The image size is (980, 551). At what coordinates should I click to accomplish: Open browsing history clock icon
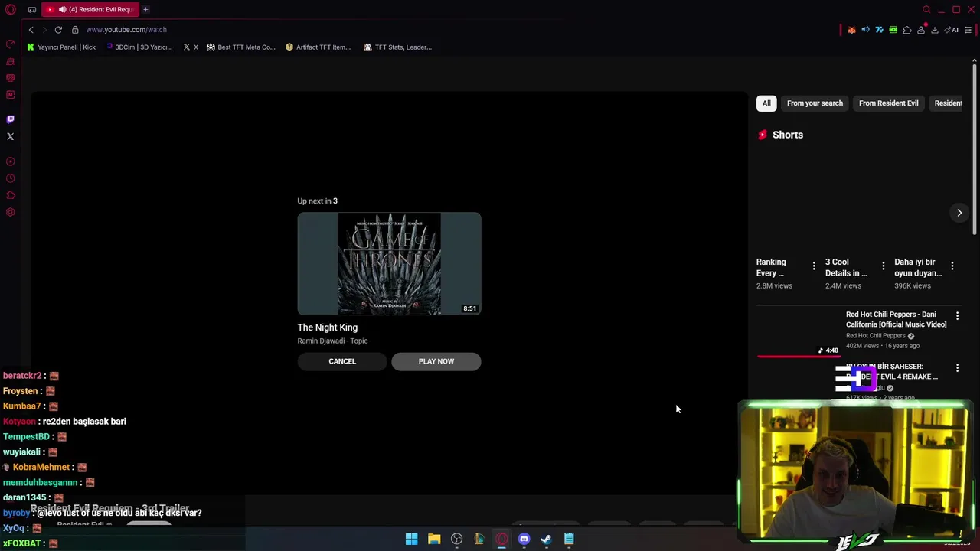(x=11, y=178)
